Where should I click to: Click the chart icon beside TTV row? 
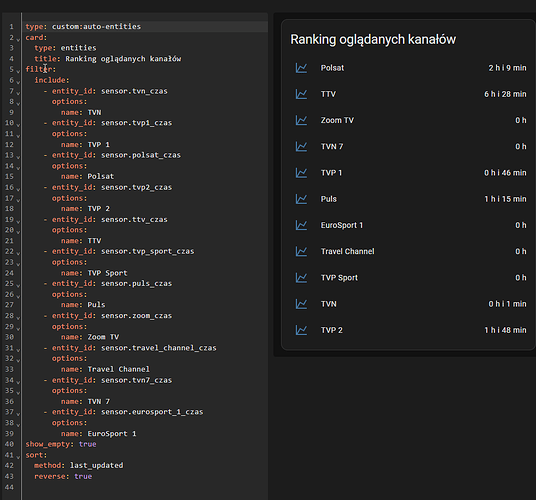point(301,94)
